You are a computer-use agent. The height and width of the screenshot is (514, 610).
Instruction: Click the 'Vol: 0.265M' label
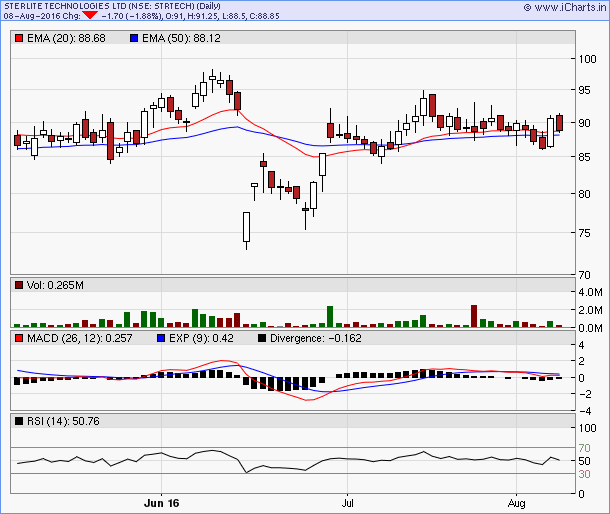tap(55, 285)
